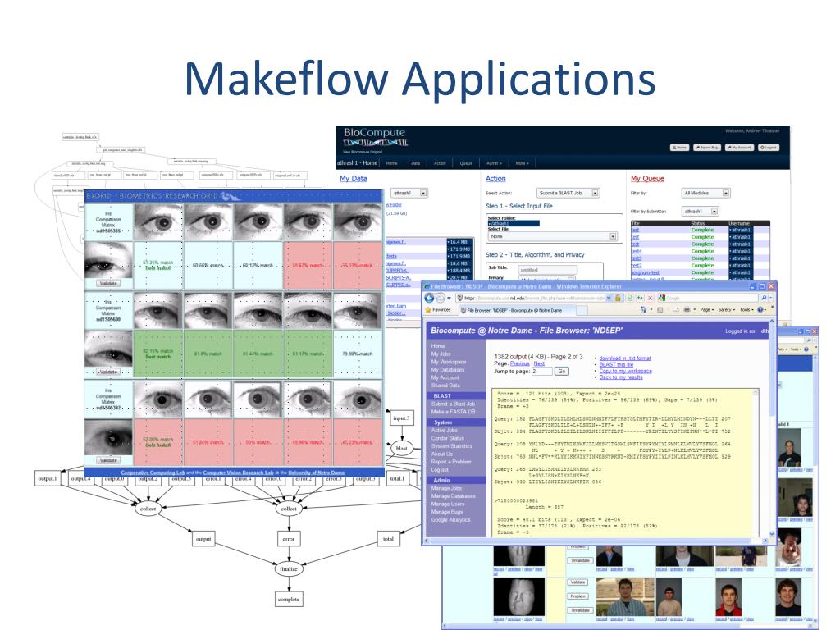840x630 pixels.
Task: Click the search magnifier beside Google box
Action: click(764, 298)
